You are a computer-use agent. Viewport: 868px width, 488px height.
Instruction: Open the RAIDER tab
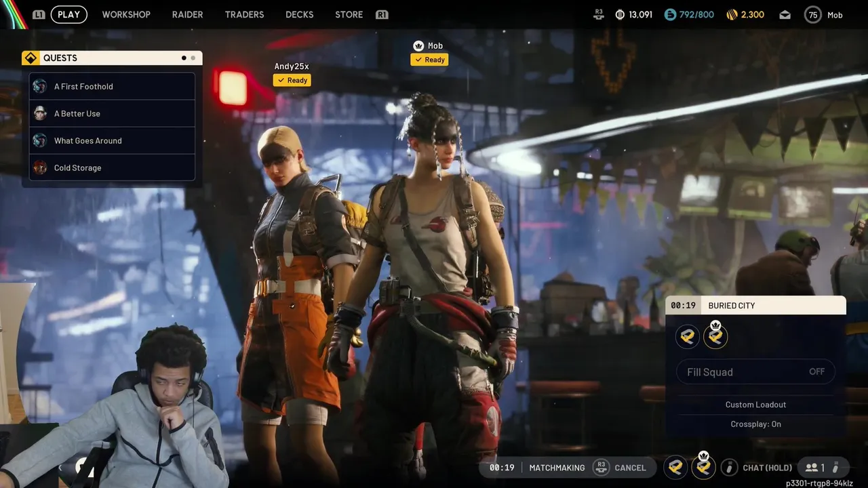[x=187, y=14]
